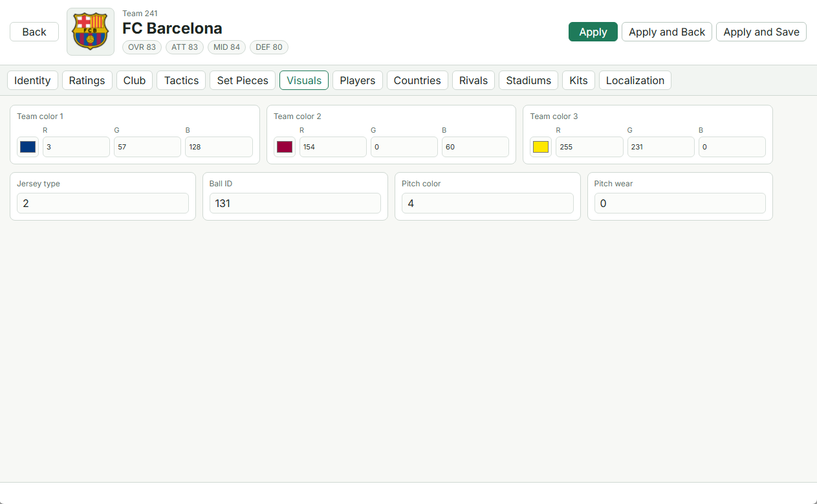Go back with the Back button
Screen dimensions: 817x504
tap(34, 32)
